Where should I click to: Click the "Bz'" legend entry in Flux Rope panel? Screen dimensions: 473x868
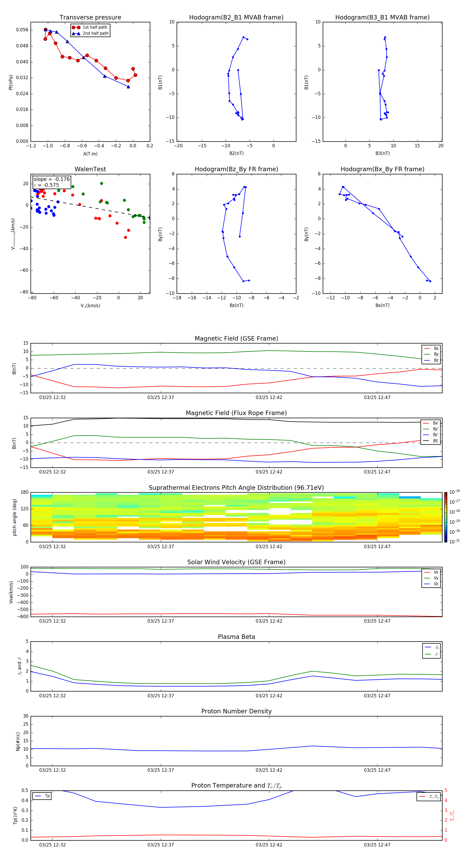click(431, 435)
